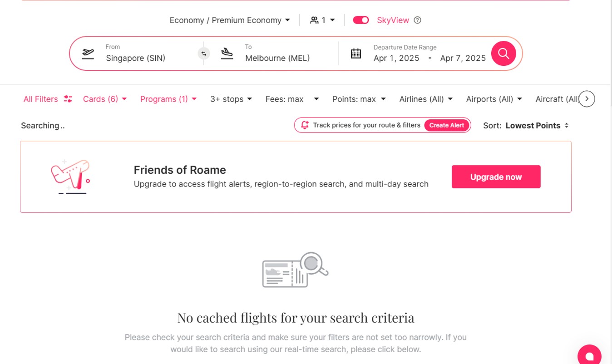Click the pink magnifier search button

503,54
